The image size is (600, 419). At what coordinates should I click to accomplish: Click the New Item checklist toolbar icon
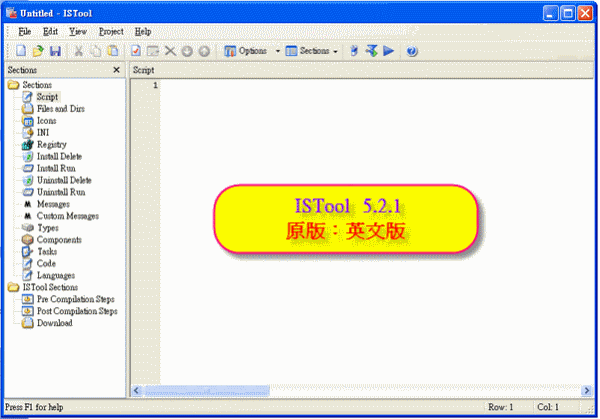tap(136, 51)
